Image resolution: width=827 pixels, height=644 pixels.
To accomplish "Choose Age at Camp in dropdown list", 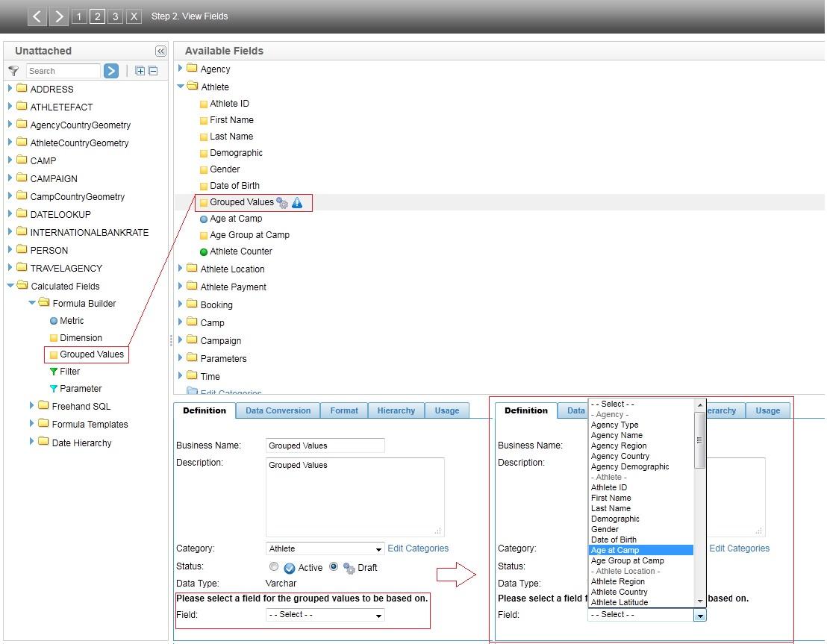I will coord(640,550).
